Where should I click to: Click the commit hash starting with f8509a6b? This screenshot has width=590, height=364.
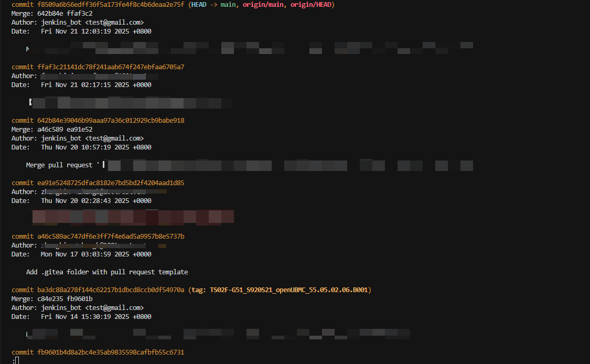coord(111,5)
